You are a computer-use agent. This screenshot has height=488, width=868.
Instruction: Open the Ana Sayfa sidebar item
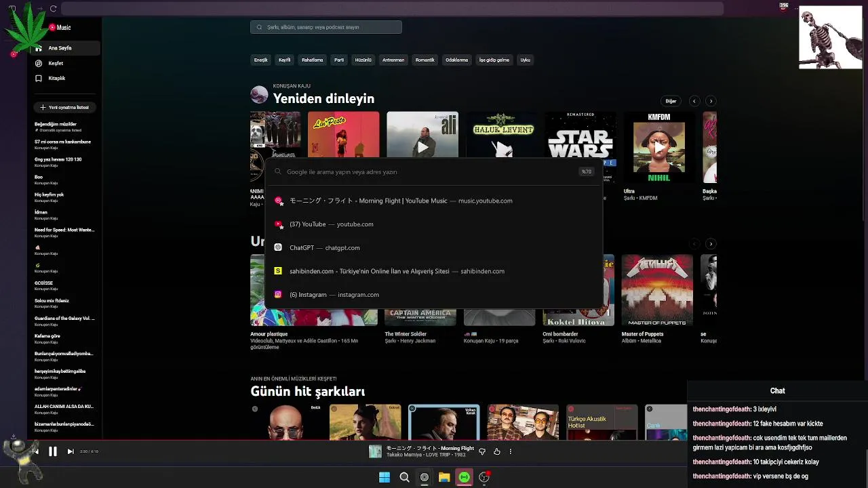[64, 48]
